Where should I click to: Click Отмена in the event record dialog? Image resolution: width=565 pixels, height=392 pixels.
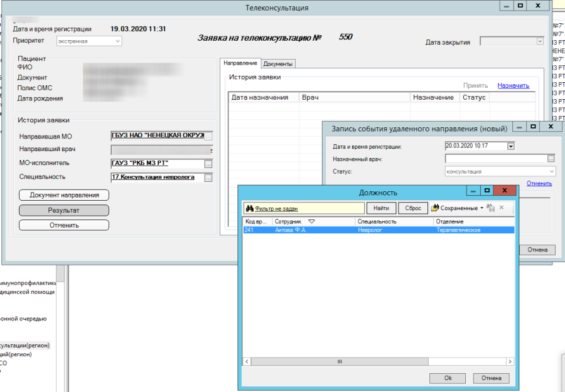pyautogui.click(x=537, y=250)
